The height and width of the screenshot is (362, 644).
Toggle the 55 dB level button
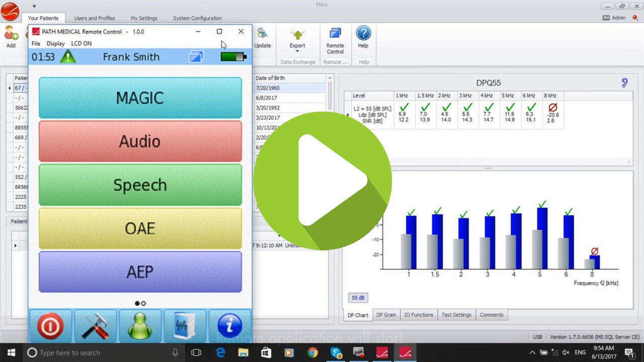[358, 298]
